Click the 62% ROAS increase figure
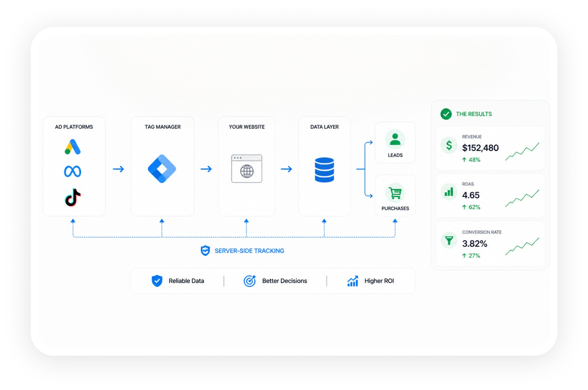Image resolution: width=588 pixels, height=390 pixels. tap(475, 207)
